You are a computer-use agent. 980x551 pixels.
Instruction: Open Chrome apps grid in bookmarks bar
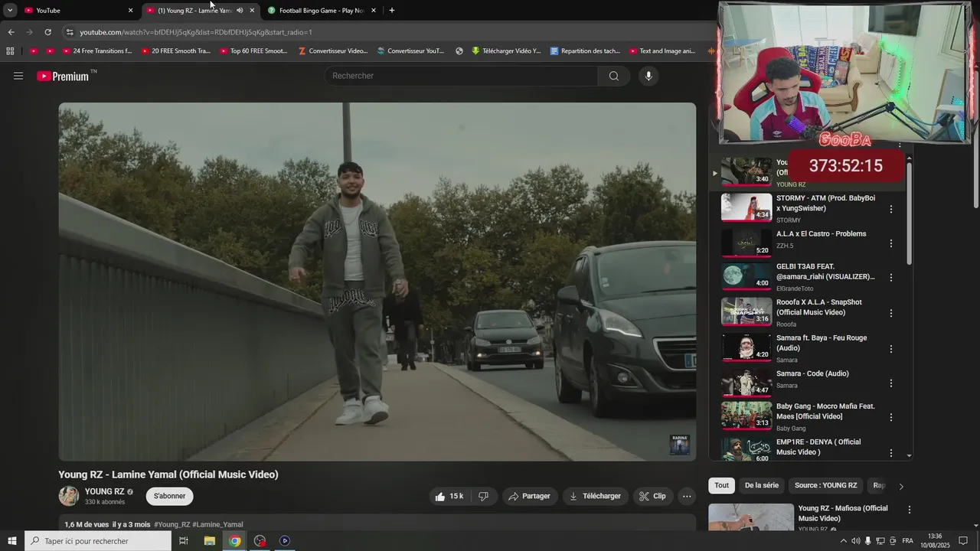coord(10,51)
